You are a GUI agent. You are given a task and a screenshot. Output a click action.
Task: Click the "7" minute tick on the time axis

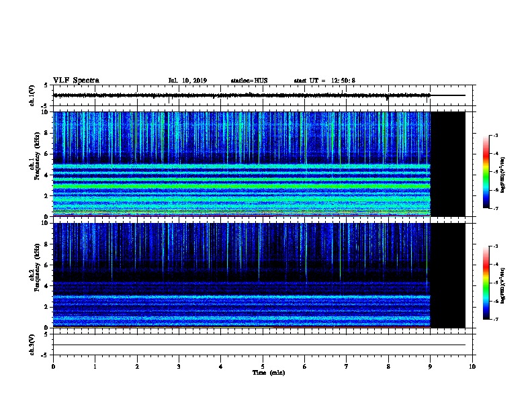[347, 367]
